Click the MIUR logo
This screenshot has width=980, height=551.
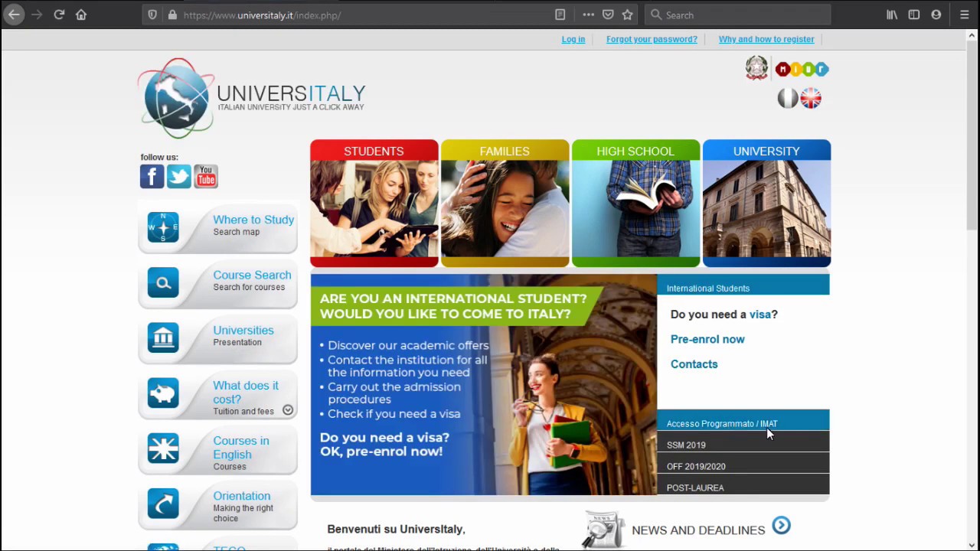click(802, 69)
